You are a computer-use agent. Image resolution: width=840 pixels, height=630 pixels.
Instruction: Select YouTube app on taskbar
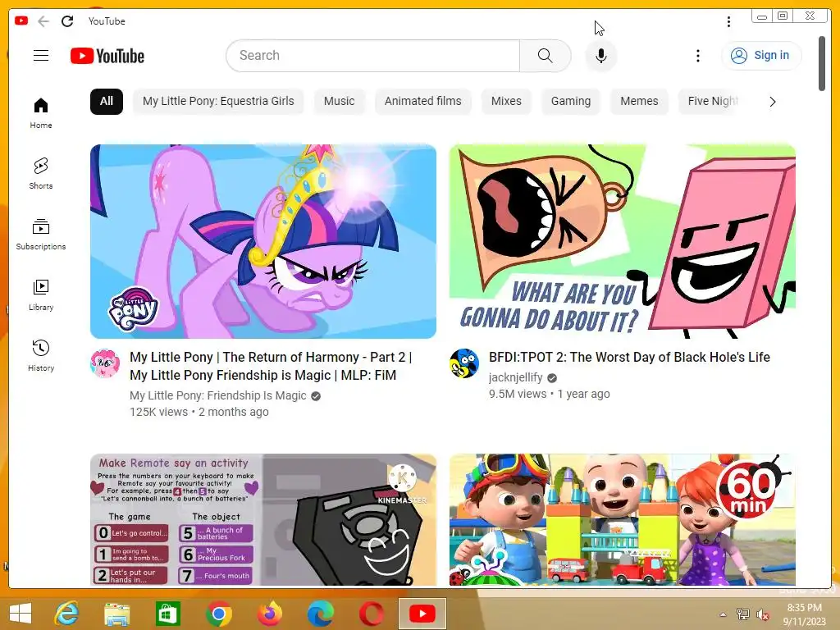pyautogui.click(x=422, y=614)
